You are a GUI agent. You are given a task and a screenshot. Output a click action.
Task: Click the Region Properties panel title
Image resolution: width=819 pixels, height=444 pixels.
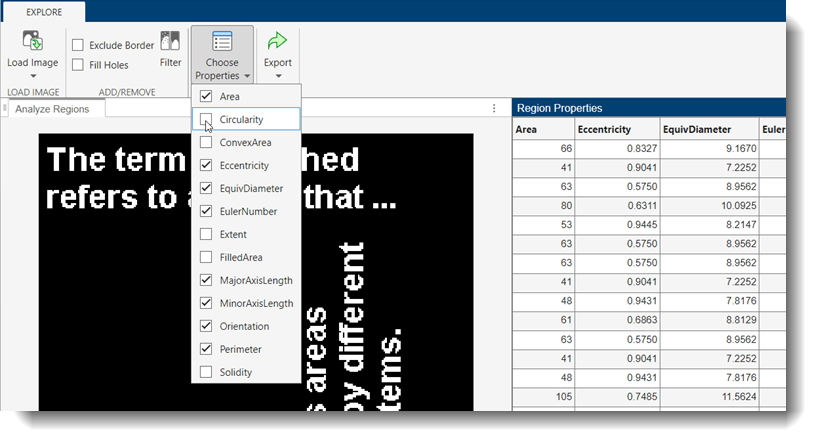tap(559, 108)
